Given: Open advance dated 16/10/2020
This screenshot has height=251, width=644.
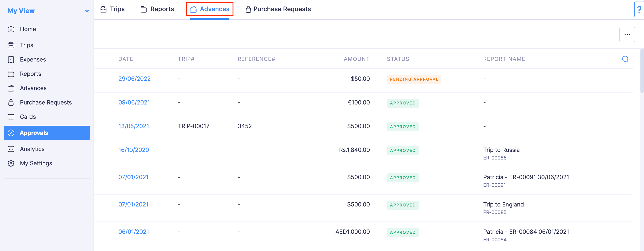Looking at the screenshot, I should (133, 150).
